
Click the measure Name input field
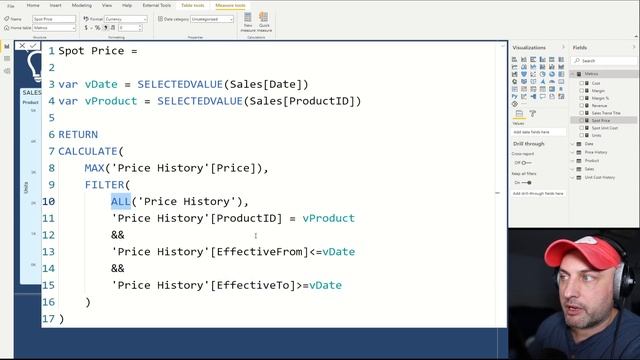pos(54,19)
